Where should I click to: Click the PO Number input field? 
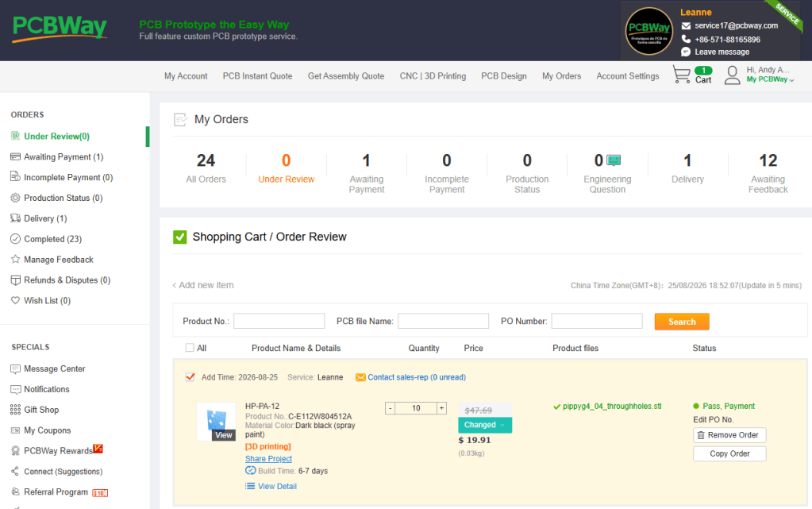(x=597, y=321)
